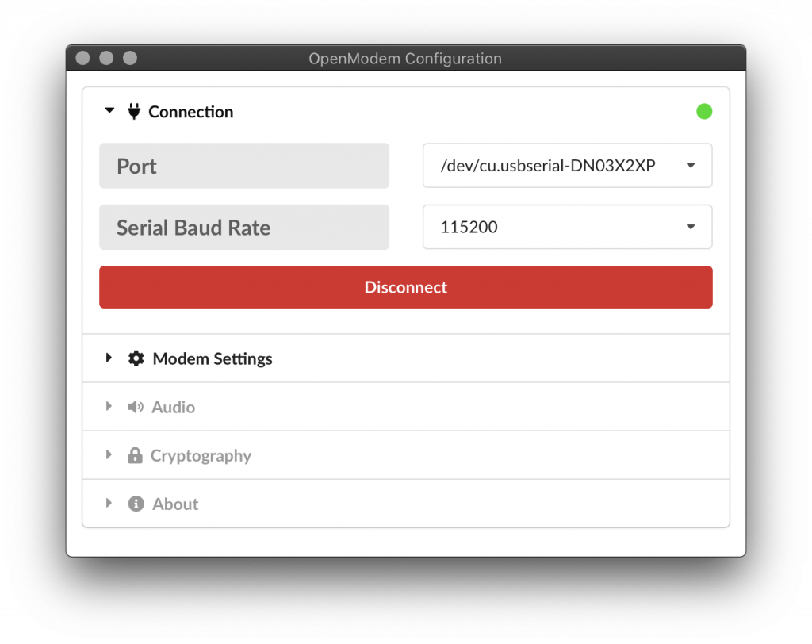The image size is (812, 644).
Task: Open the Port dropdown showing /dev/cu.usbserial-DN03X2XP
Action: pos(568,166)
